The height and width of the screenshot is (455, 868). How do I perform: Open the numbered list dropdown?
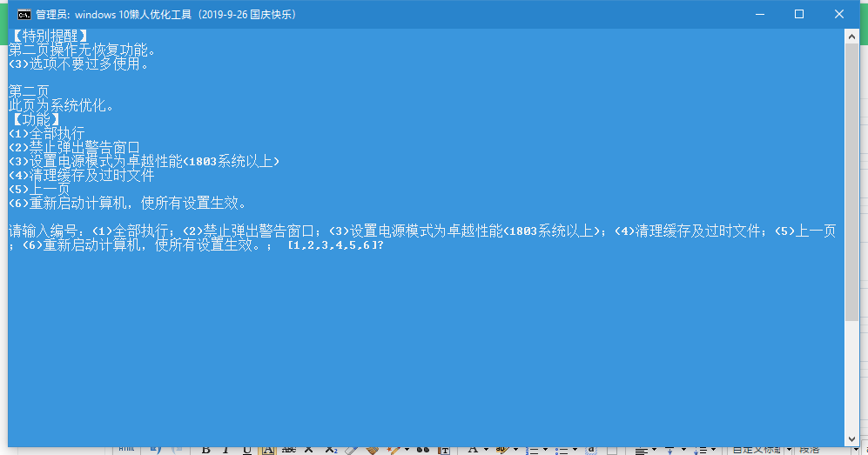pos(546,450)
